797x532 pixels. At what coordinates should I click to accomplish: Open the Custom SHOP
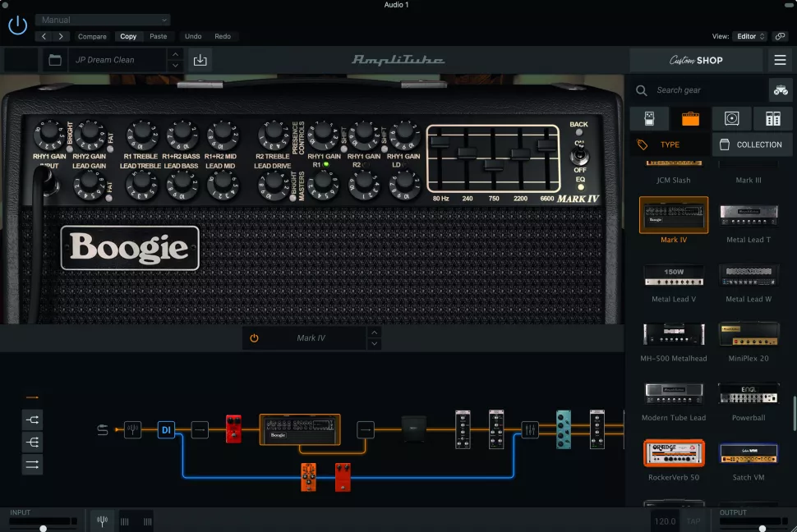[696, 60]
